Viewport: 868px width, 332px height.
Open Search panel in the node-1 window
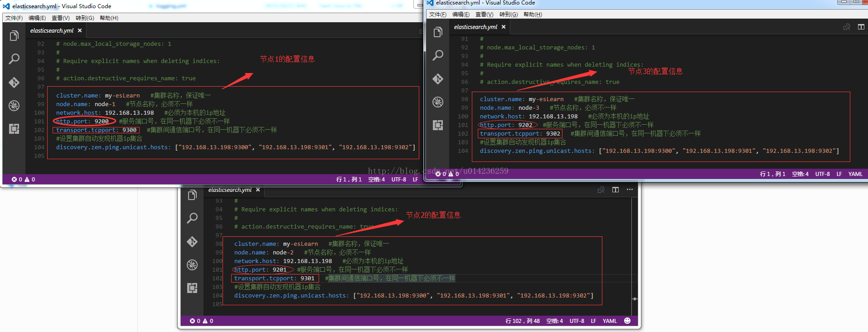click(x=14, y=59)
